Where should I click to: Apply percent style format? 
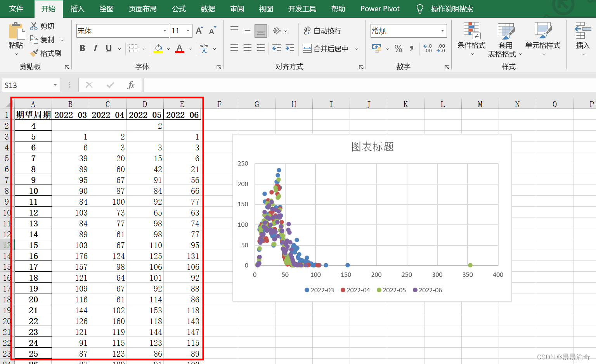click(398, 48)
